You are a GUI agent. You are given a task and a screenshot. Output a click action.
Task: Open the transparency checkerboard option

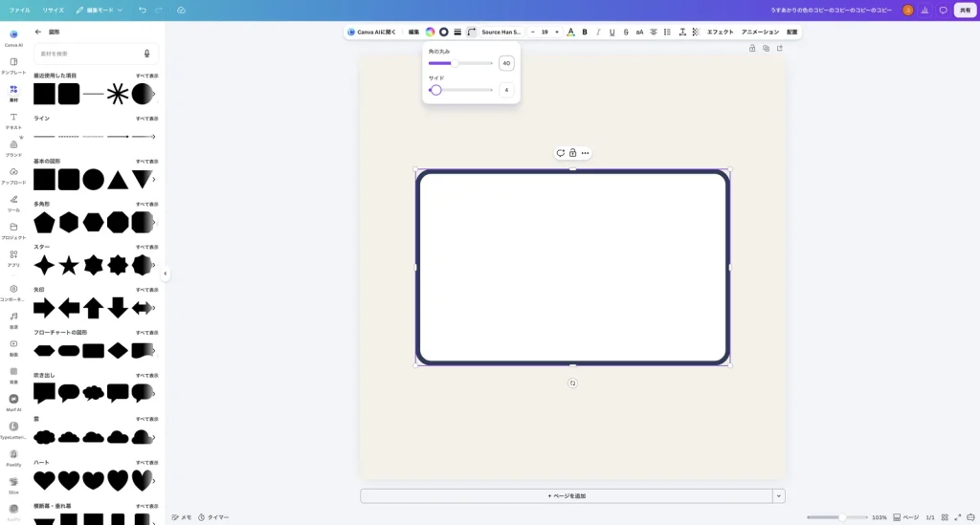click(696, 32)
